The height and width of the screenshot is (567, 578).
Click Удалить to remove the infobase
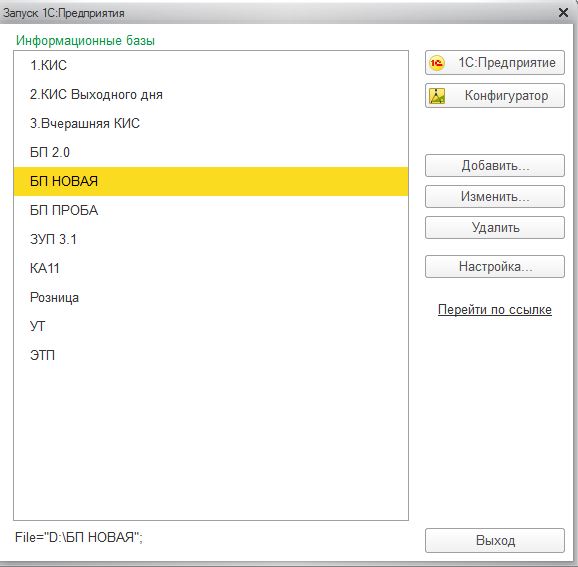[x=495, y=227]
